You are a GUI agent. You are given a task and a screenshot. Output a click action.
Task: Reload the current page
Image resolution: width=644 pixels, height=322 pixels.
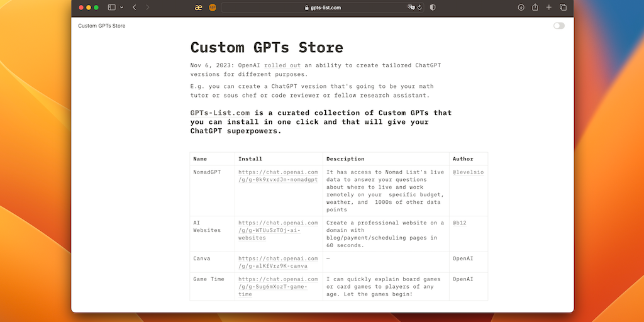[x=419, y=8]
